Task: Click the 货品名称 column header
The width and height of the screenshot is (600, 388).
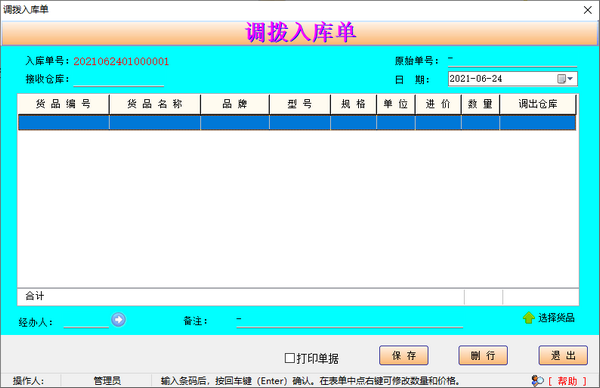Action: (155, 104)
